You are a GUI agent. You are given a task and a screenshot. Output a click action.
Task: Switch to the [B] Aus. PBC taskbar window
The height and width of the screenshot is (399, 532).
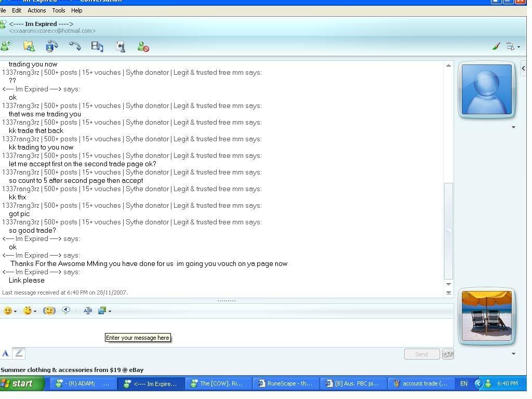(x=353, y=384)
